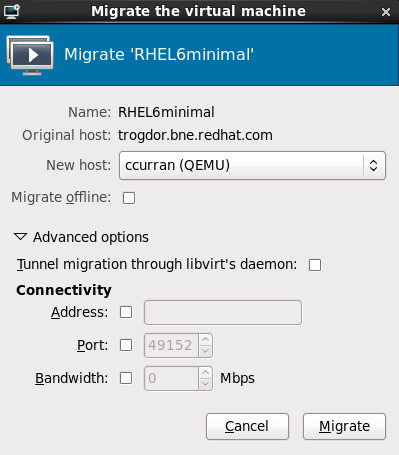Click the migrate monitor play icon in banner
The image size is (399, 455).
coord(30,55)
